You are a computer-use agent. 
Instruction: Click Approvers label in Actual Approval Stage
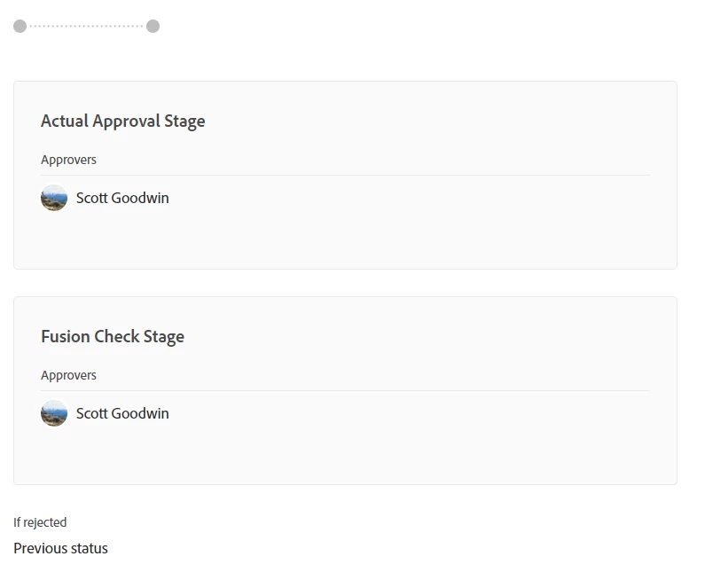pyautogui.click(x=68, y=160)
